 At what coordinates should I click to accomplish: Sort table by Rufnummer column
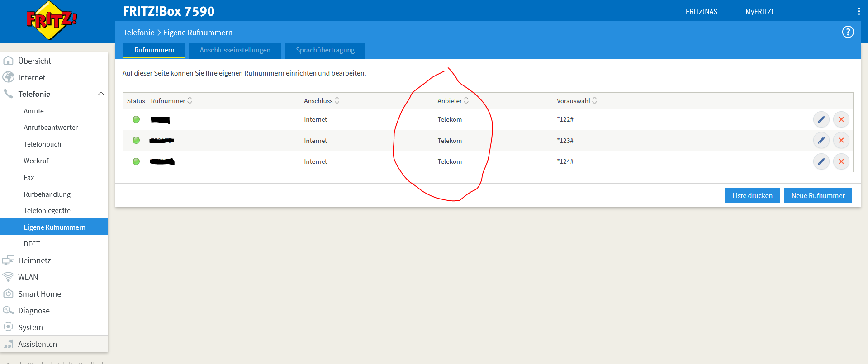pos(190,100)
